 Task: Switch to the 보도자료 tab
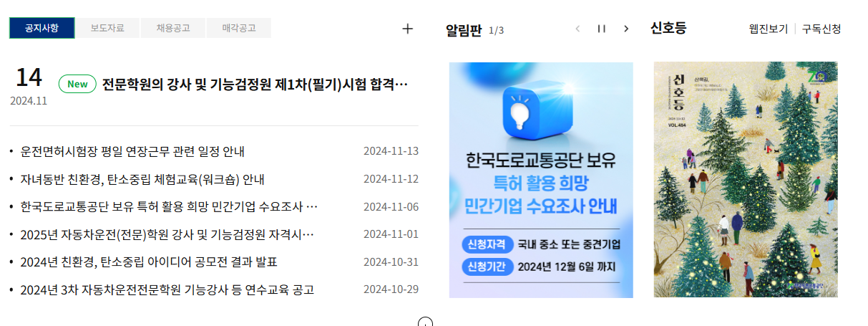click(x=107, y=29)
